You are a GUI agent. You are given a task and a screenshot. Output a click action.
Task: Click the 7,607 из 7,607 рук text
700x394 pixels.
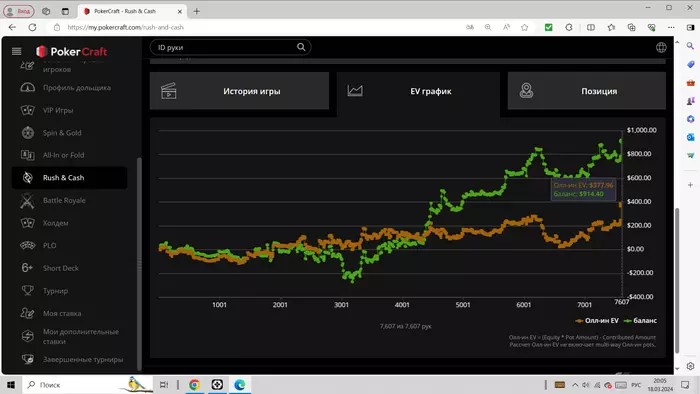[x=405, y=326]
